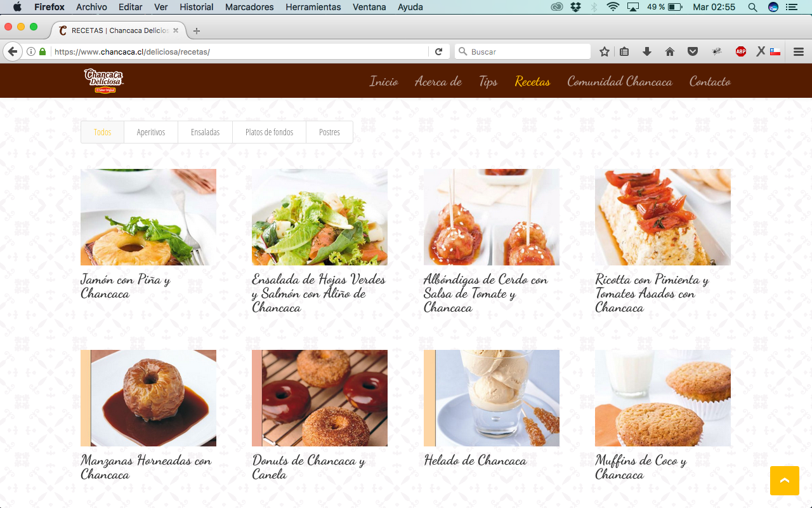
Task: Open Helado de Chancaca photo
Action: [x=492, y=398]
